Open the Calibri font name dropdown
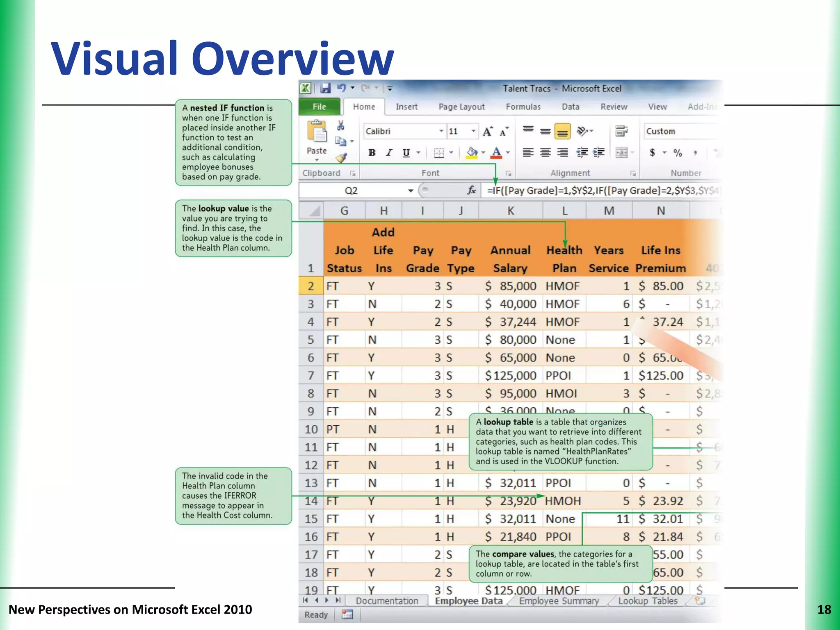 [441, 131]
